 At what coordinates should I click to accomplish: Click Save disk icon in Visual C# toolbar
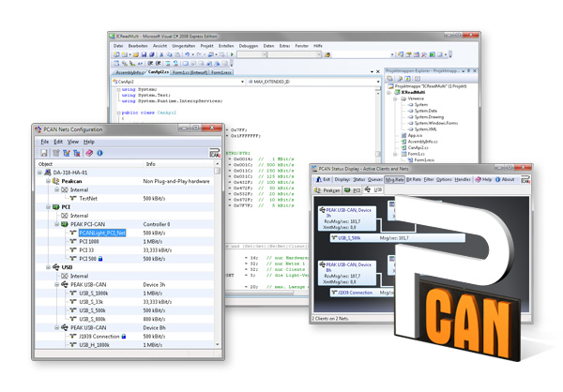tap(144, 54)
